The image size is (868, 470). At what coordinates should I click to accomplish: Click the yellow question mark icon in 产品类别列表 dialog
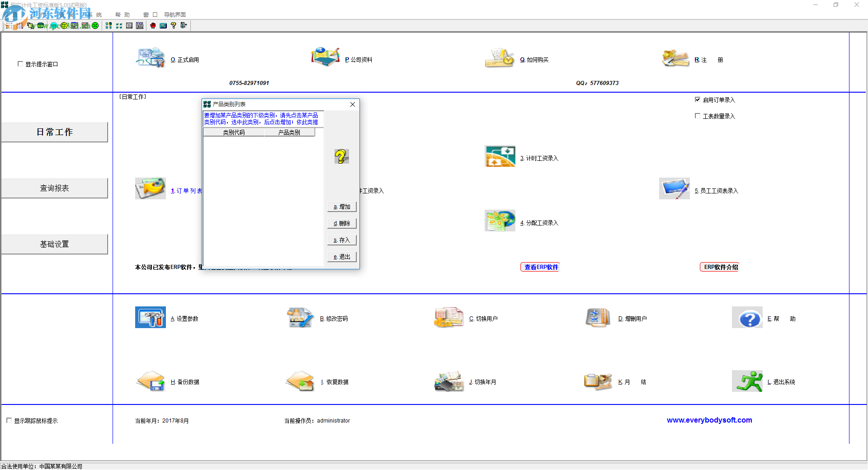341,156
